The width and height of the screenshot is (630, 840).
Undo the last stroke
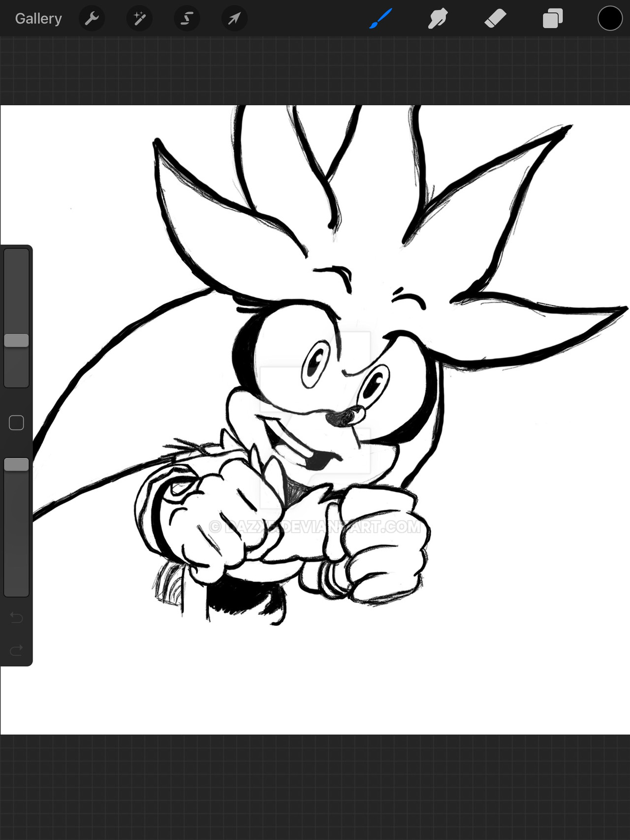point(16,617)
